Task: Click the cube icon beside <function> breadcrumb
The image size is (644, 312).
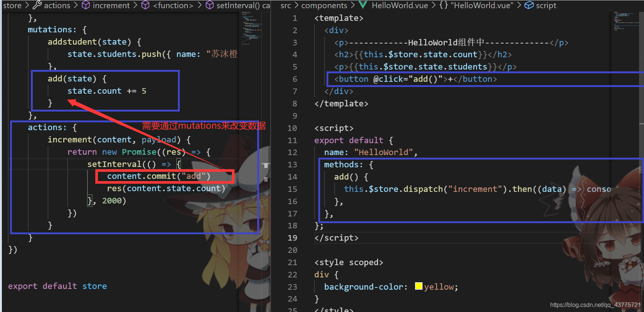Action: click(146, 5)
